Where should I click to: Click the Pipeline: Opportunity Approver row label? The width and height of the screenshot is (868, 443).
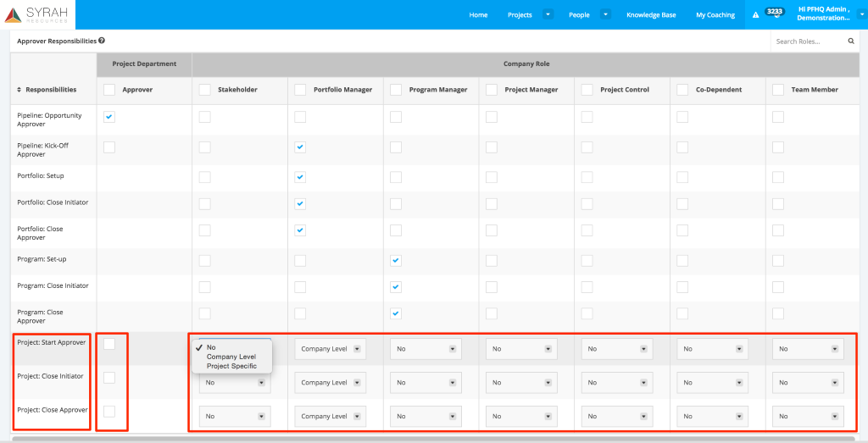pyautogui.click(x=49, y=120)
